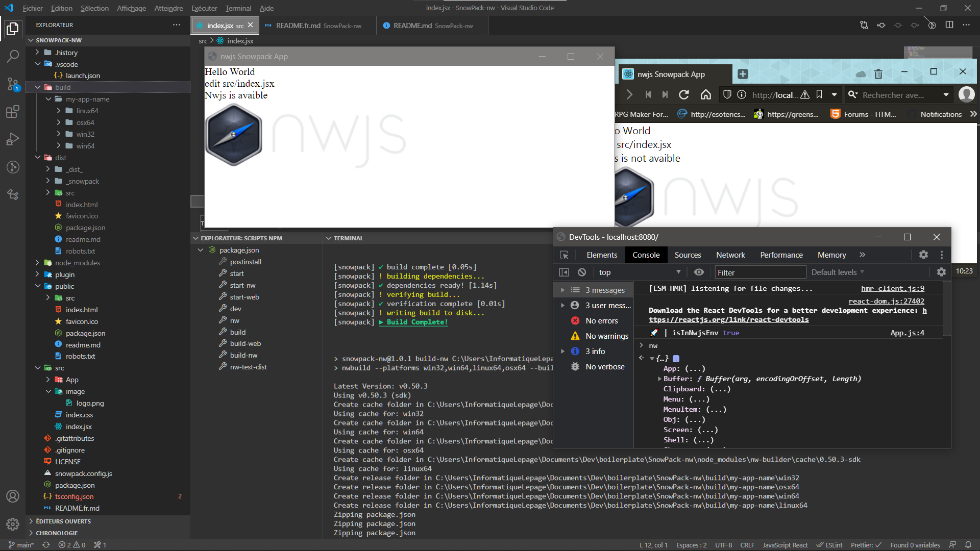
Task: Open Default levels dropdown in DevTools
Action: click(838, 272)
